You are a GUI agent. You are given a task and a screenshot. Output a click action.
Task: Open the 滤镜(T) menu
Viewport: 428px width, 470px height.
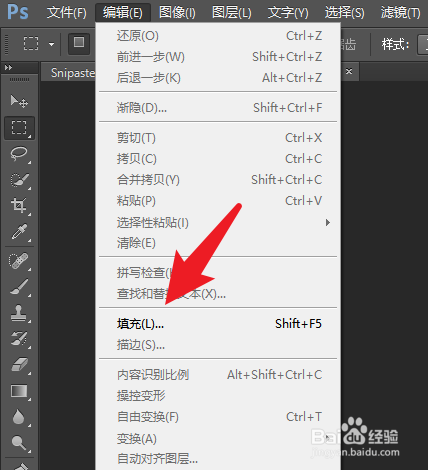[400, 13]
